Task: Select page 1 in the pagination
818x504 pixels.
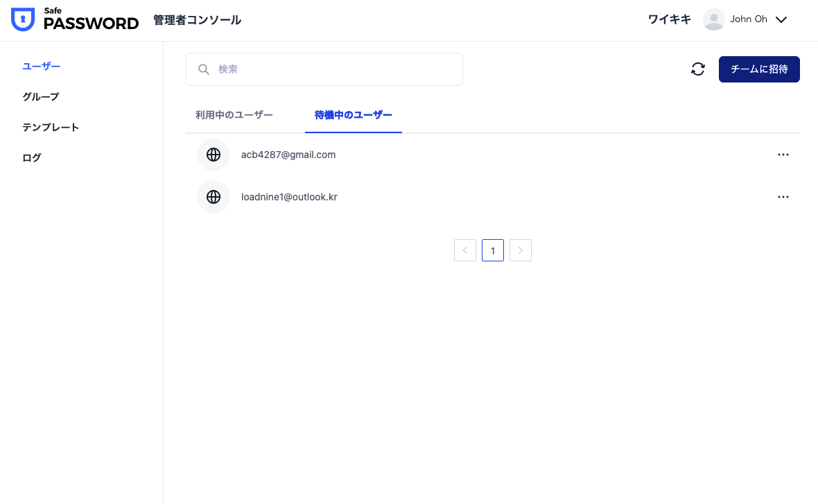Action: (x=493, y=250)
